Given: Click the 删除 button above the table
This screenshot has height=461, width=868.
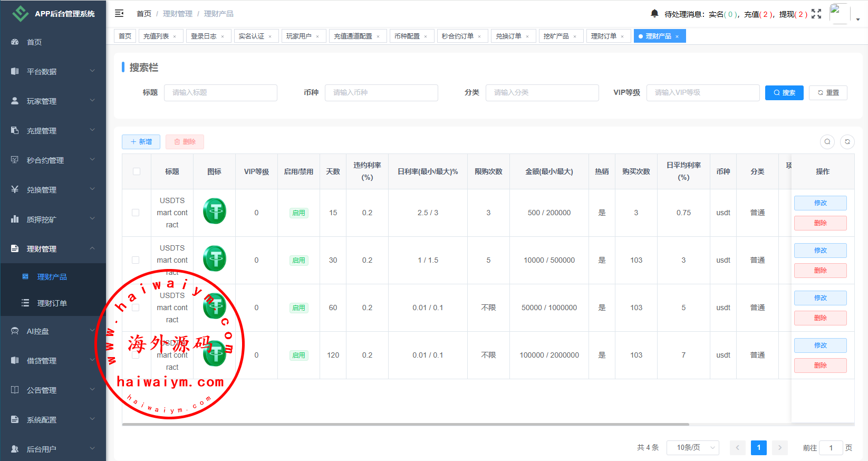Looking at the screenshot, I should (x=185, y=142).
